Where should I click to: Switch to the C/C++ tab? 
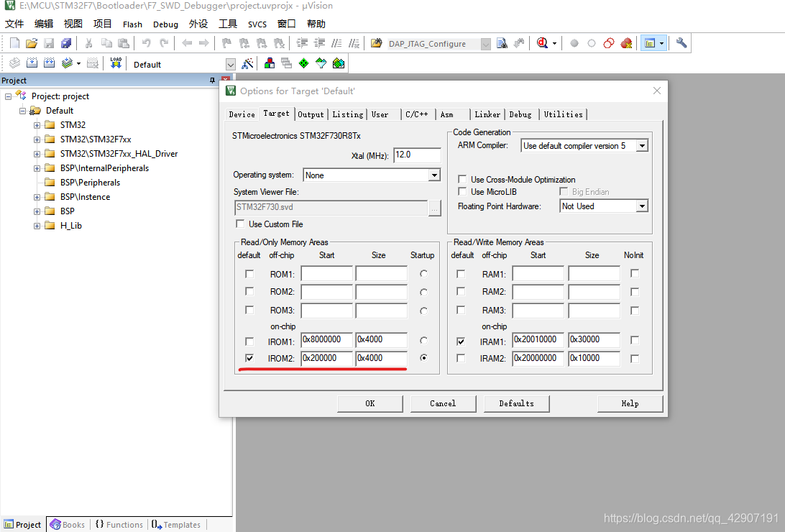[416, 114]
